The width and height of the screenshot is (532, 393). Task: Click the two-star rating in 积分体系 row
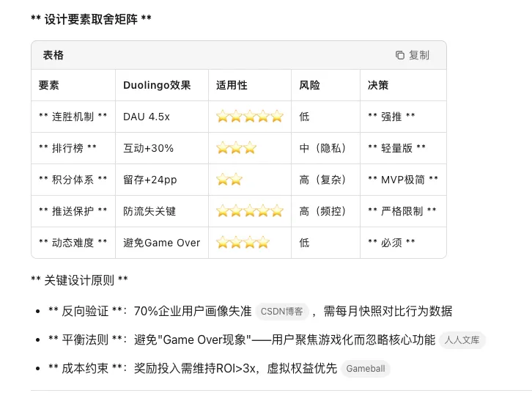point(229,180)
